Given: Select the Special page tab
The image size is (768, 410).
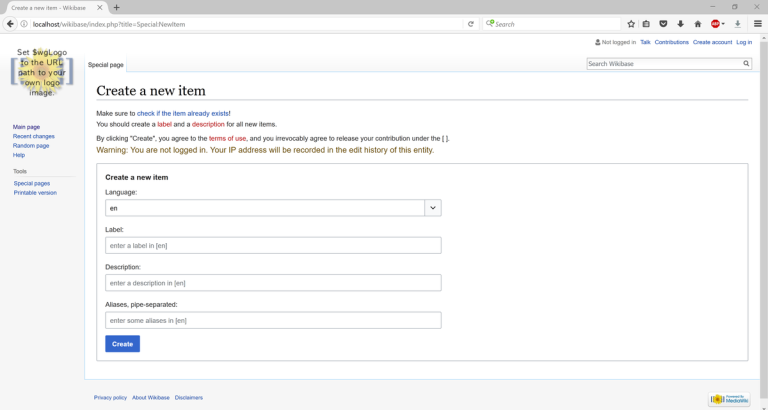Looking at the screenshot, I should 106,65.
